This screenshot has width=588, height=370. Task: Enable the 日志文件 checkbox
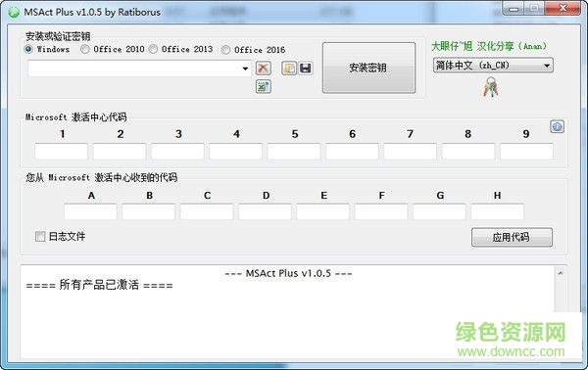40,236
